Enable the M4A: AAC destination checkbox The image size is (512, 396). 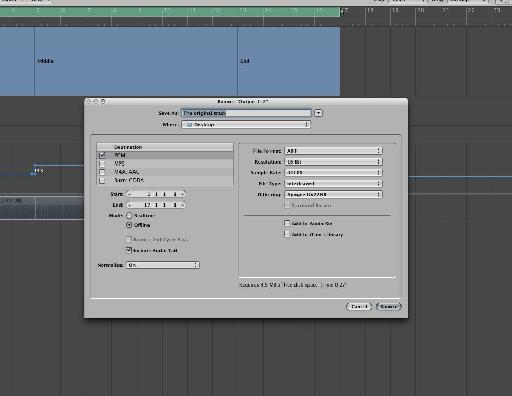pyautogui.click(x=102, y=172)
